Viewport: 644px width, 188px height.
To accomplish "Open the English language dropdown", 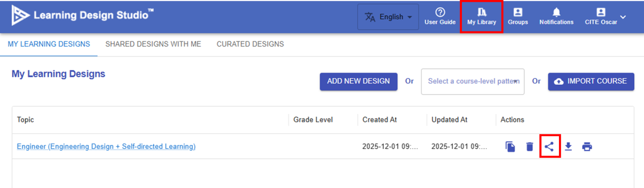I will click(x=388, y=17).
